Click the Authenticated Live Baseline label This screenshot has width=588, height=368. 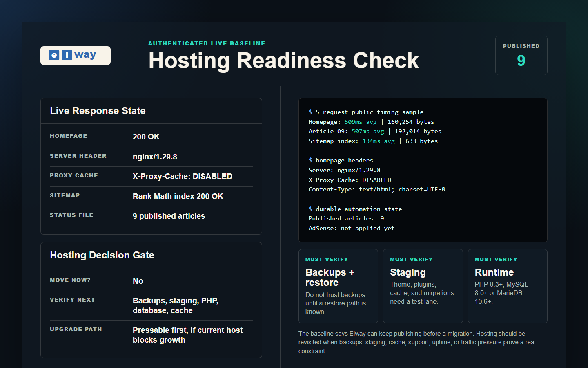pos(207,43)
